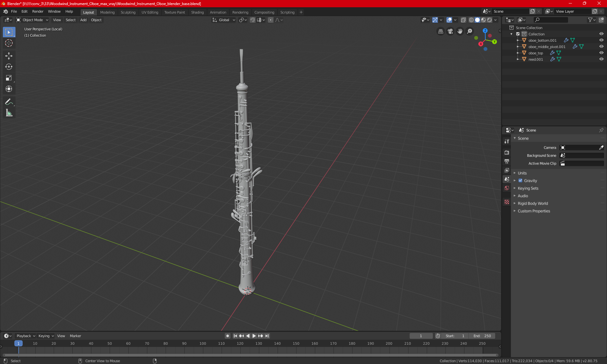Open the Render properties tab
This screenshot has width=607, height=364.
507,152
